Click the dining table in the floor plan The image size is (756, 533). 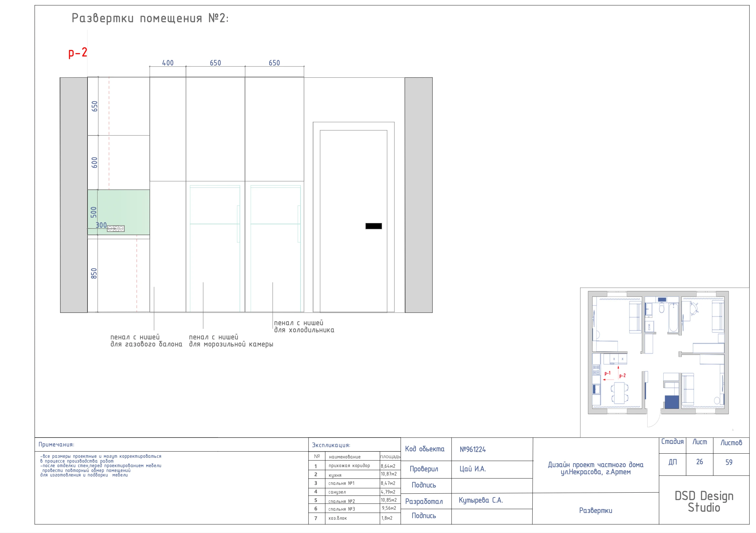click(620, 393)
